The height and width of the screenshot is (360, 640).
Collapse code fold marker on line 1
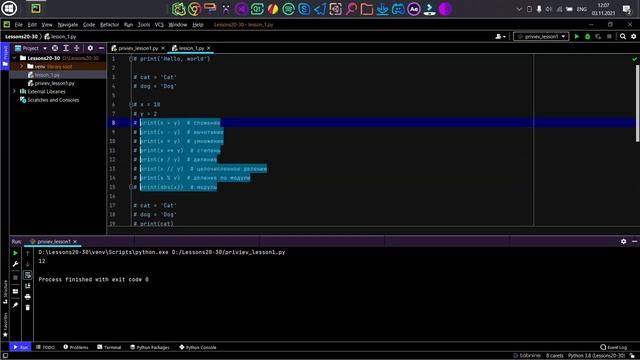tap(131, 59)
